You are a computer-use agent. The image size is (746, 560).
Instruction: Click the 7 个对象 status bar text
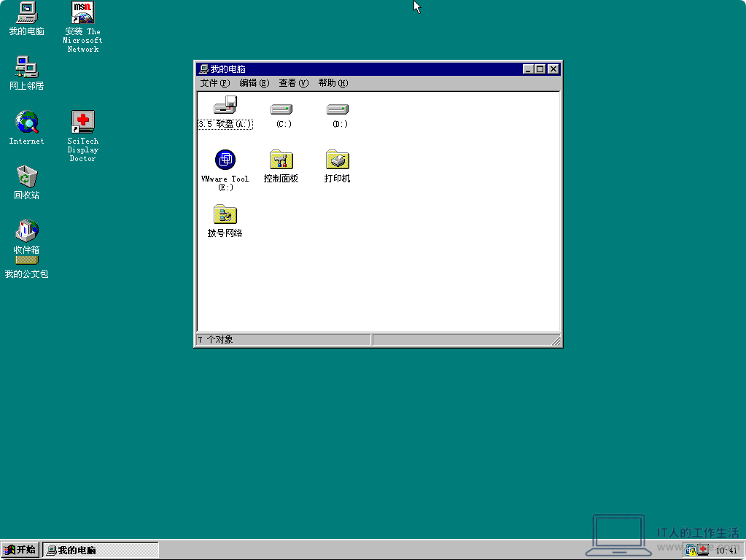(216, 340)
